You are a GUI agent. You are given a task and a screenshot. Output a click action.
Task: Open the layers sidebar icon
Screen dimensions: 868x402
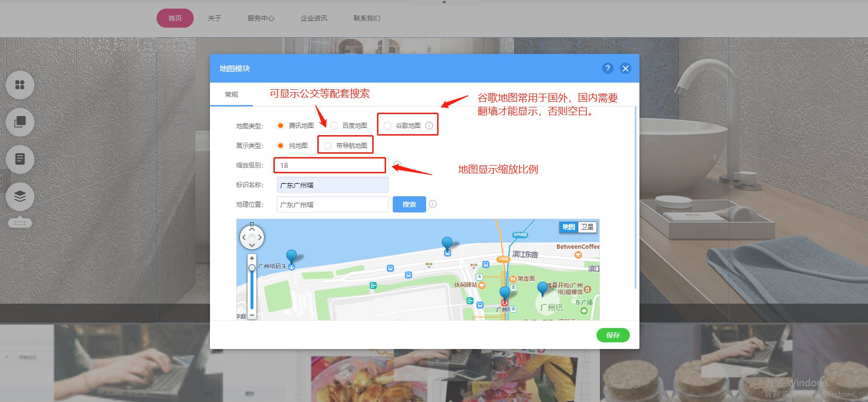tap(20, 196)
